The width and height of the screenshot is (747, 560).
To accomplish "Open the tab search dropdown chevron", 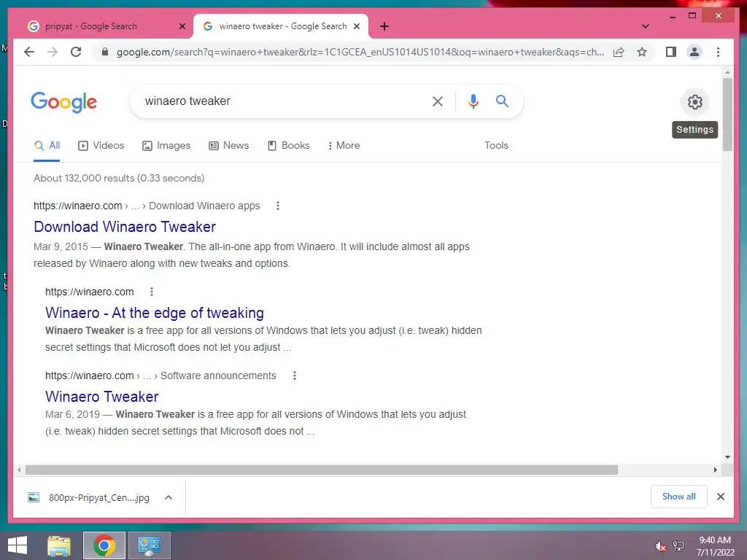I will point(646,26).
